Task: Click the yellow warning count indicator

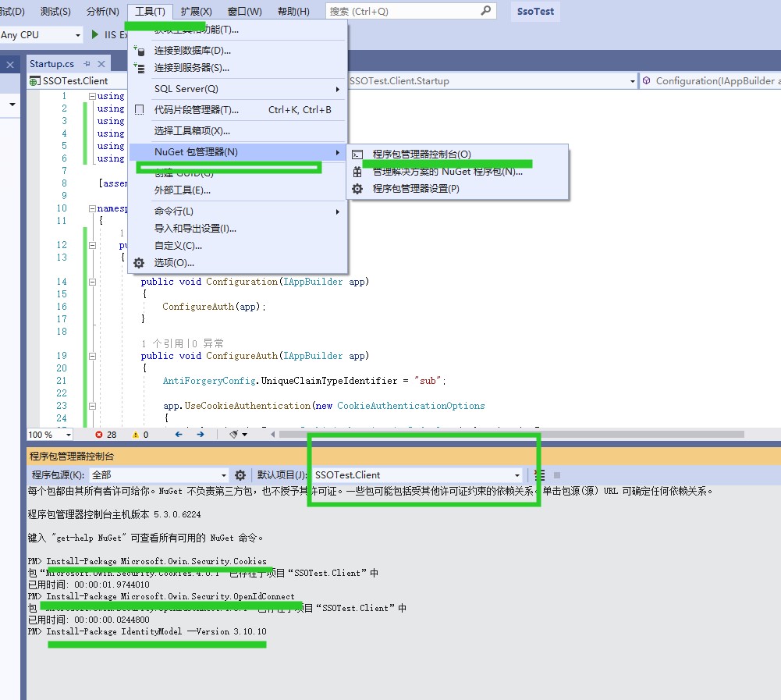Action: click(x=140, y=435)
